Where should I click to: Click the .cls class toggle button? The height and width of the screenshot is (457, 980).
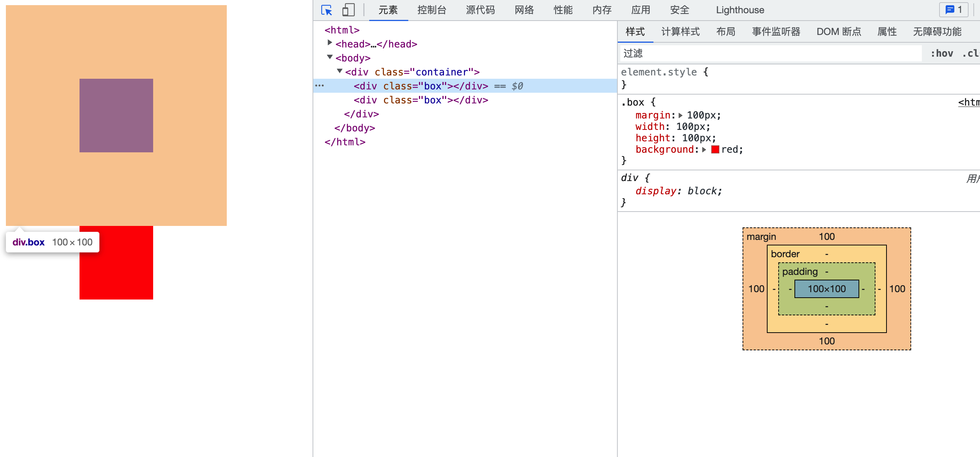(x=970, y=54)
